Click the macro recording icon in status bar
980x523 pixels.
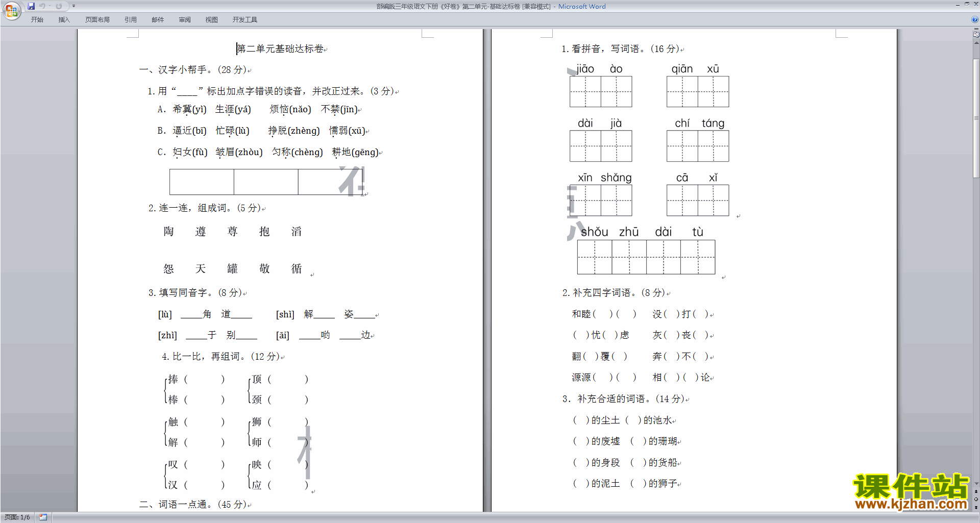coord(43,517)
